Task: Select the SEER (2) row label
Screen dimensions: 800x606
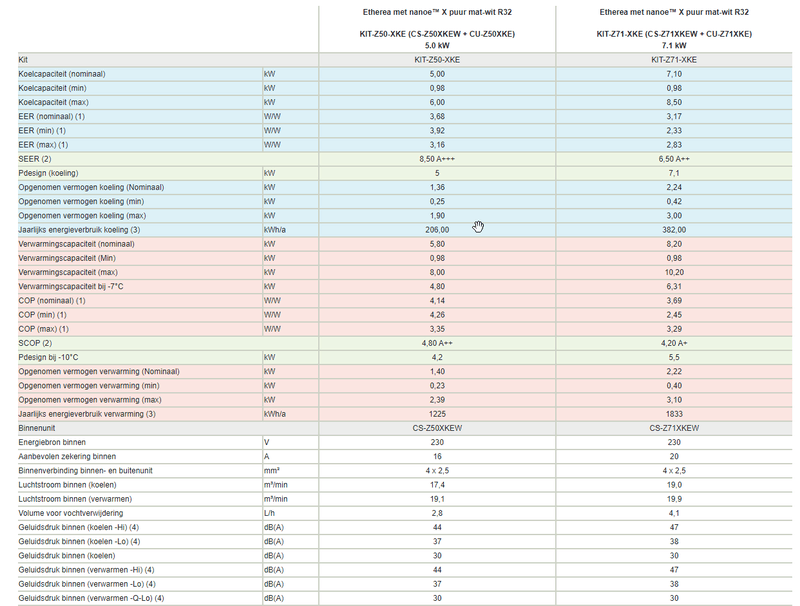Action: point(35,159)
